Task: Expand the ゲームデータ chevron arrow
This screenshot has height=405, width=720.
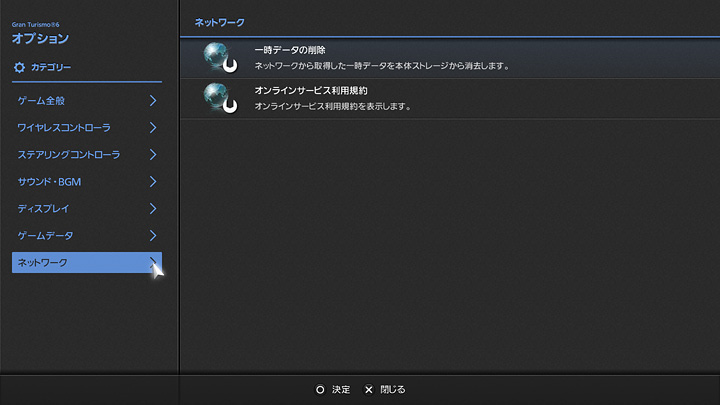Action: pos(153,236)
